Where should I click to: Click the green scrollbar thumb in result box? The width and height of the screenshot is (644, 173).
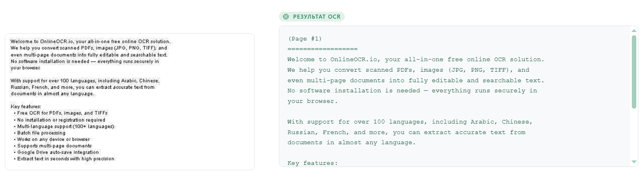(x=634, y=72)
